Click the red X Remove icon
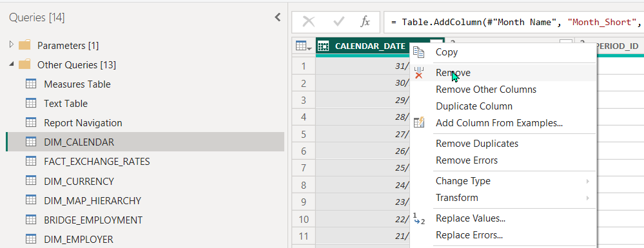The width and height of the screenshot is (644, 248). point(418,73)
